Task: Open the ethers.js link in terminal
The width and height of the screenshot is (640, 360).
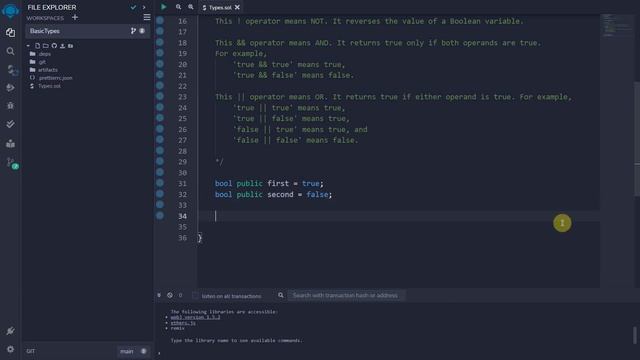Action: click(183, 323)
